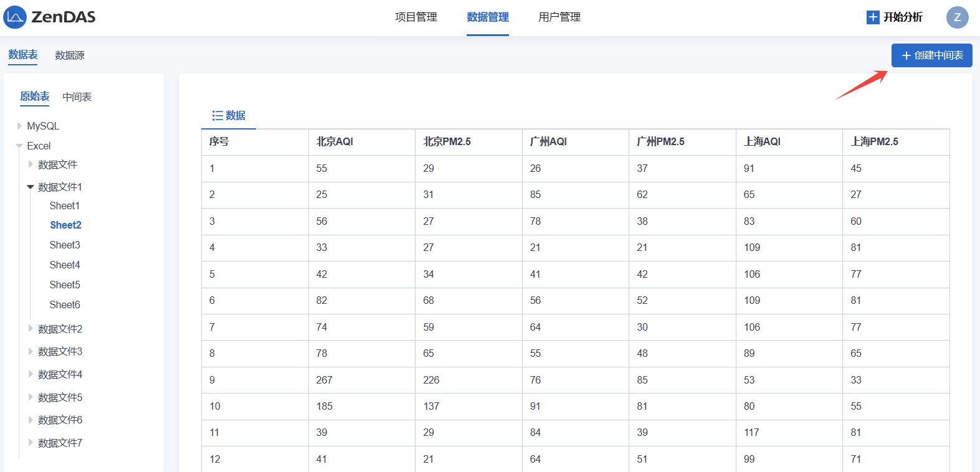Screen dimensions: 980x472
Task: Click the 开始分析 button
Action: coord(902,17)
